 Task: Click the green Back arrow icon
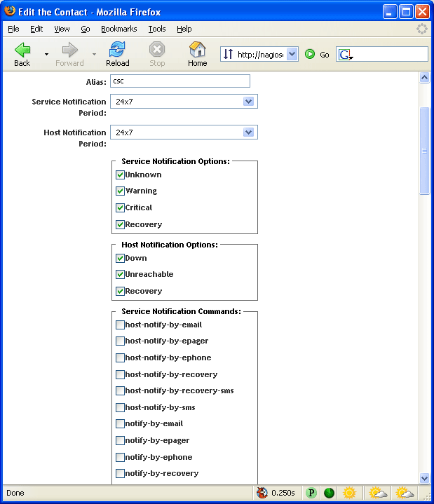coord(22,50)
